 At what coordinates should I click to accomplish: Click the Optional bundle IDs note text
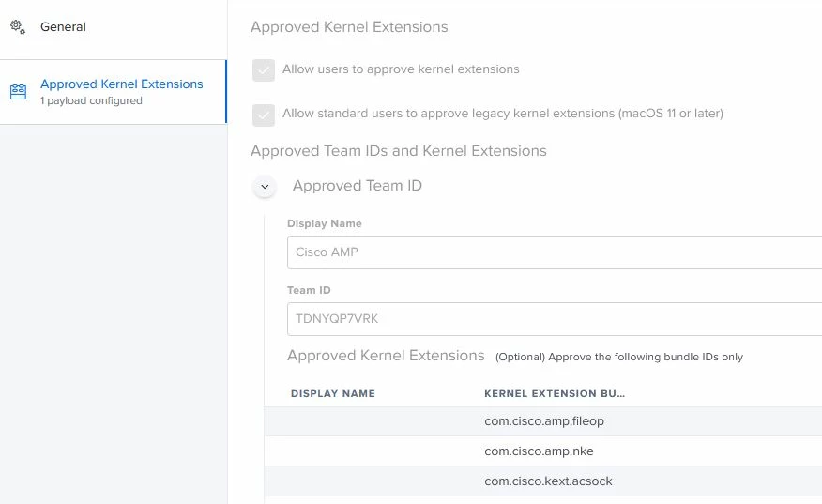(619, 358)
